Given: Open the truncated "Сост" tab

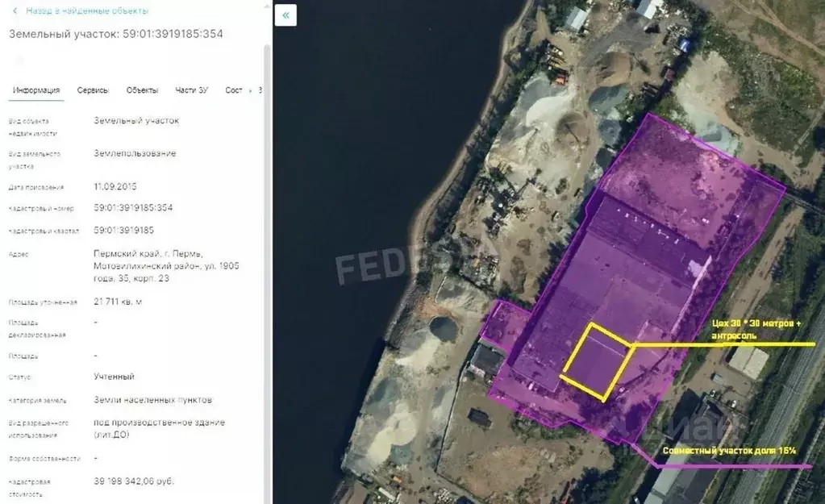Looking at the screenshot, I should point(234,90).
